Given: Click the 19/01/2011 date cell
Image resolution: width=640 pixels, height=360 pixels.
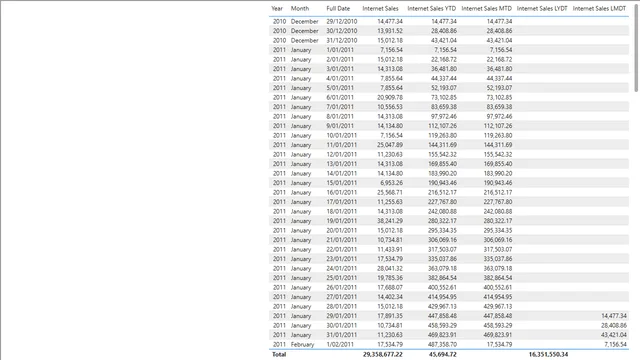Looking at the screenshot, I should click(342, 221).
